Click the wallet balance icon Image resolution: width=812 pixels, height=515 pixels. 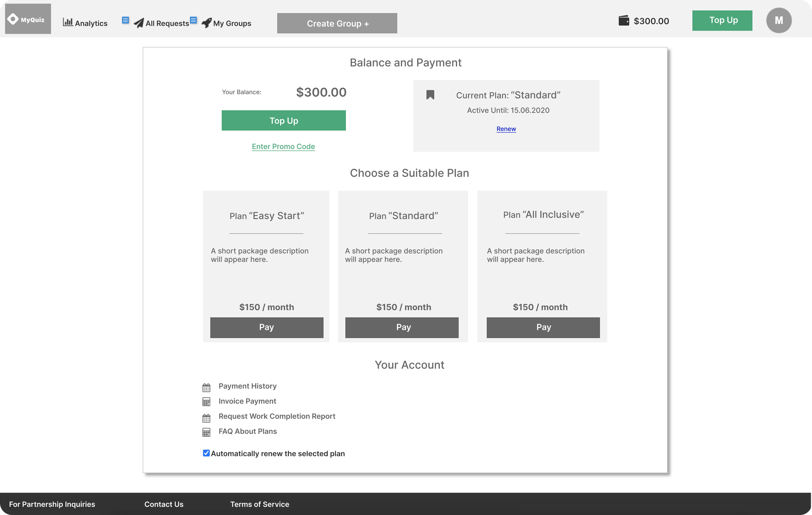(x=623, y=21)
